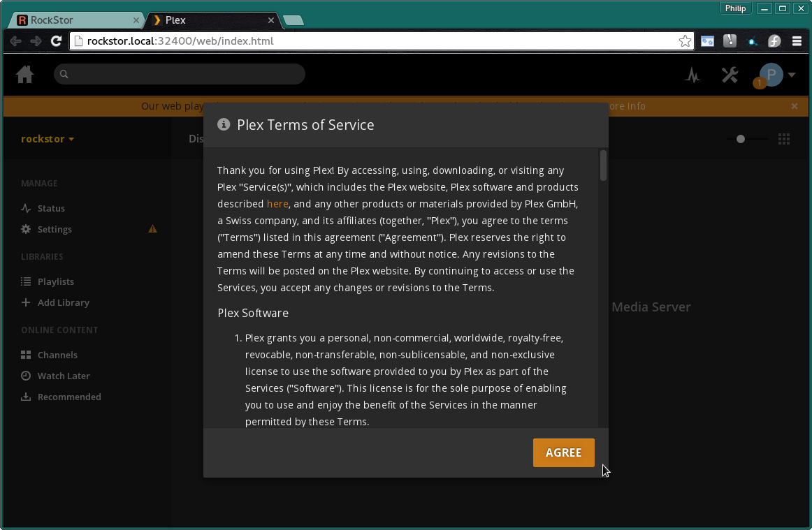The image size is (812, 530).
Task: Click the Plex search field
Action: [x=179, y=74]
